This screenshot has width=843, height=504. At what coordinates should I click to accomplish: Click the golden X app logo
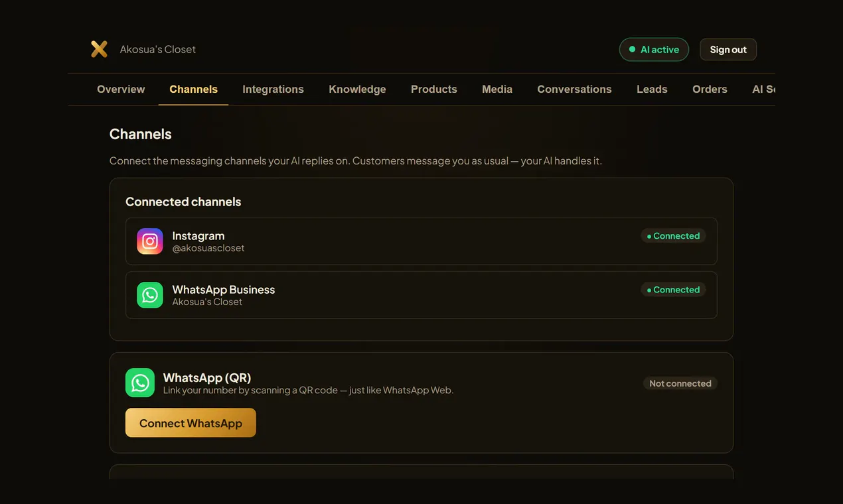(x=99, y=49)
